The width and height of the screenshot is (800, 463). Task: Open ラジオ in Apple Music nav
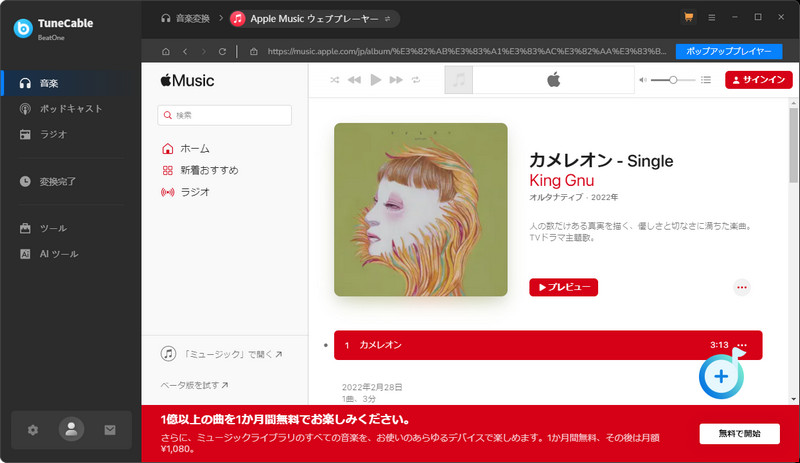coord(186,192)
